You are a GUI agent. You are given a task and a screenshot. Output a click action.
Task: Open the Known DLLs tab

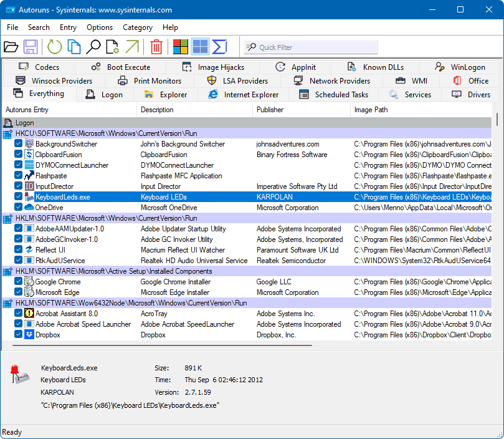(x=375, y=67)
